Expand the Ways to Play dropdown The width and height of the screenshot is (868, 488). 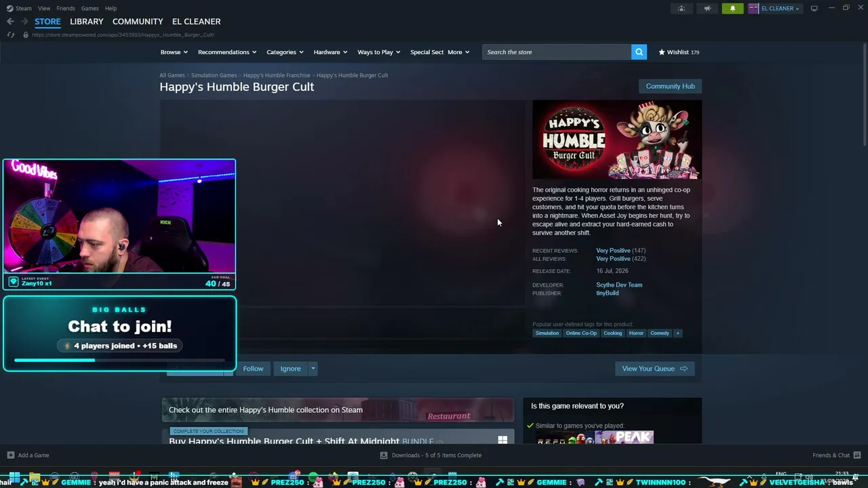(379, 52)
